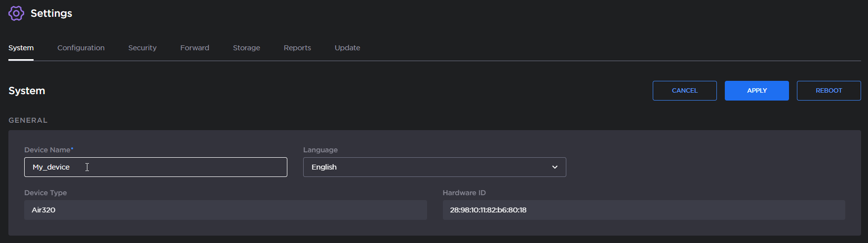The height and width of the screenshot is (243, 868).
Task: Click the GENERAL section label
Action: (x=28, y=120)
